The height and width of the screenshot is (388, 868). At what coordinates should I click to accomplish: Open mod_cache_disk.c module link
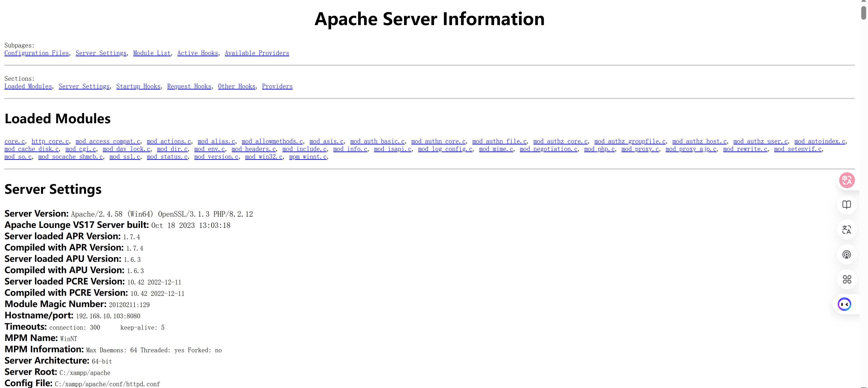point(32,149)
